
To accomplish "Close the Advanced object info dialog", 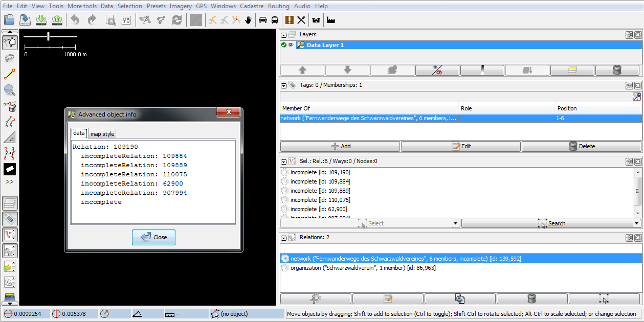I will pyautogui.click(x=153, y=237).
